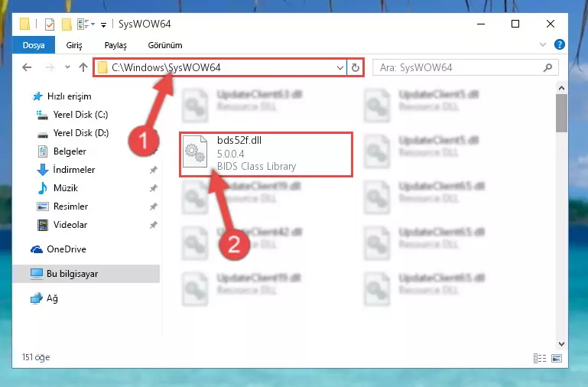Maximize the SysWOW64 window

[515, 24]
